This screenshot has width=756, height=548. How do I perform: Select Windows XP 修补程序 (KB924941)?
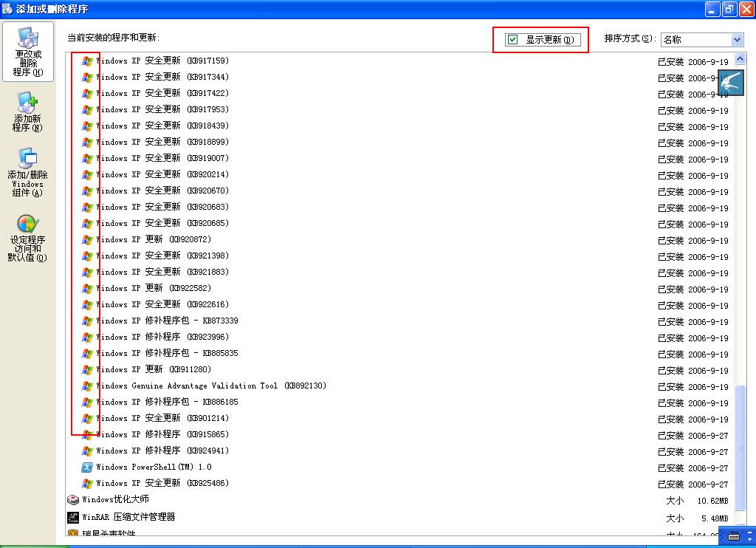tap(162, 451)
